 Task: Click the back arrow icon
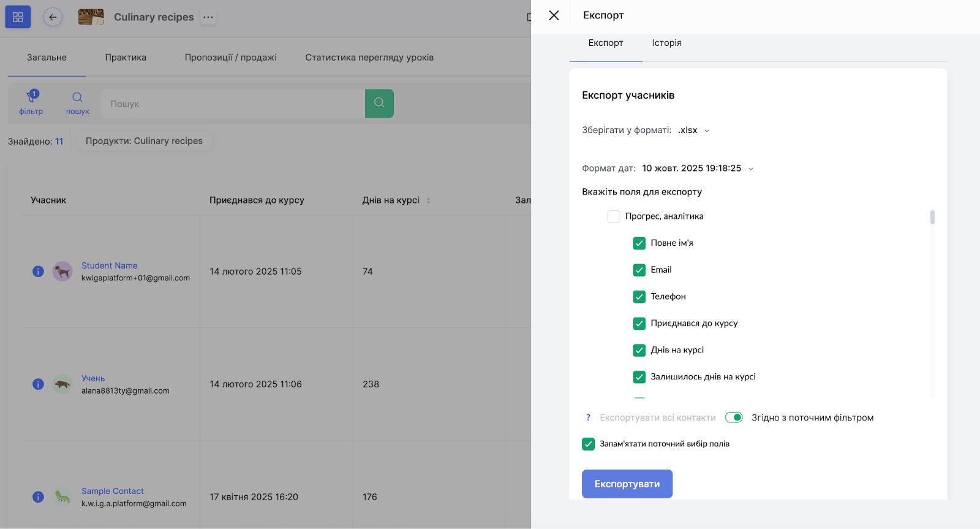tap(53, 17)
